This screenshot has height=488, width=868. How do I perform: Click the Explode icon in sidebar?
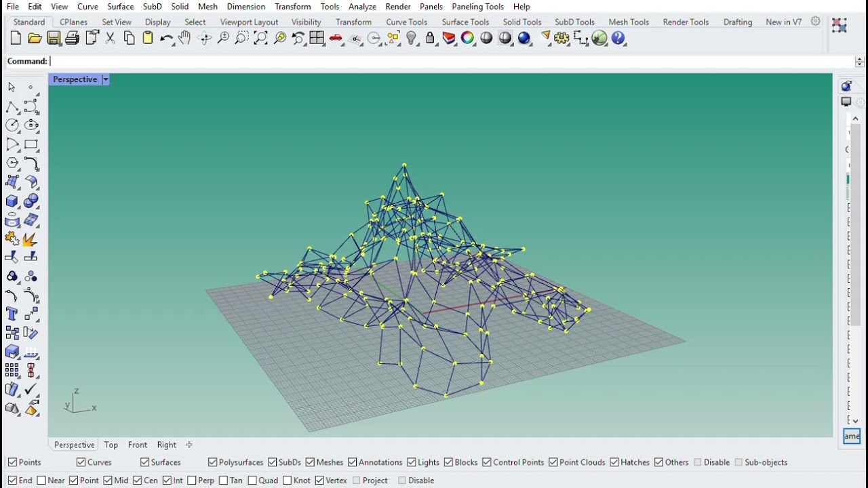pos(31,239)
